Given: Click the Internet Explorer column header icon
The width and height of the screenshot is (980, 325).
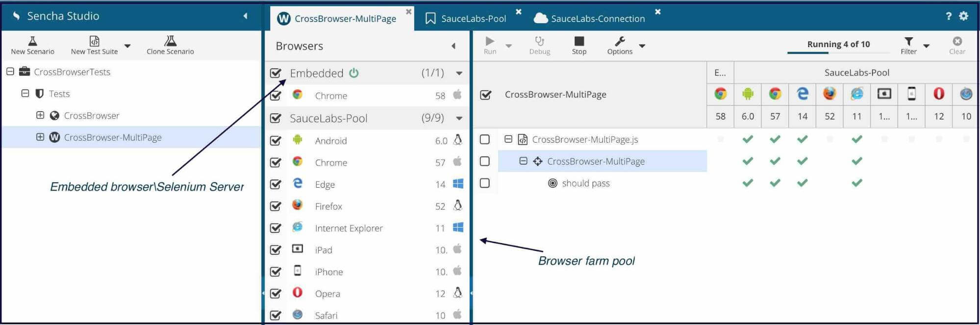Looking at the screenshot, I should (856, 94).
